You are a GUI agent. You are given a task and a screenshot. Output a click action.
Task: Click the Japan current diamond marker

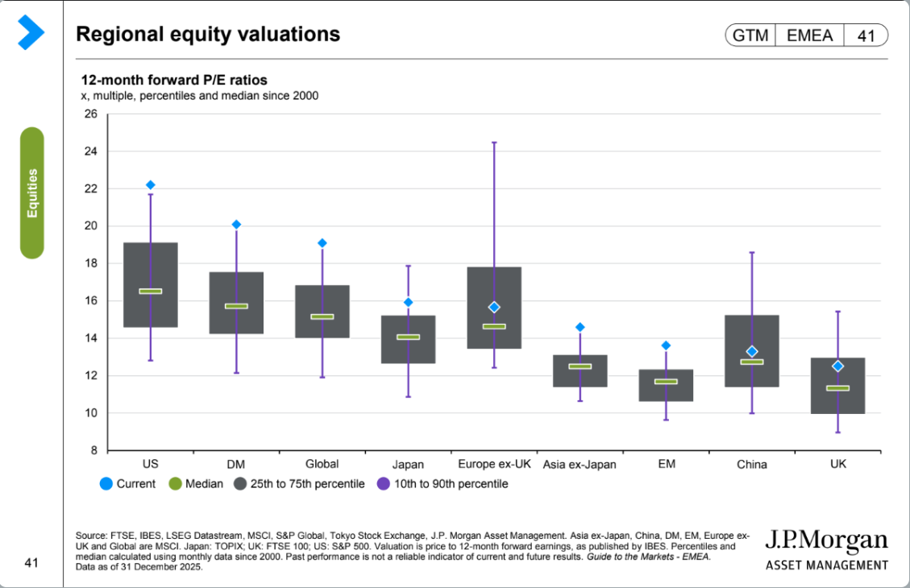click(x=408, y=303)
